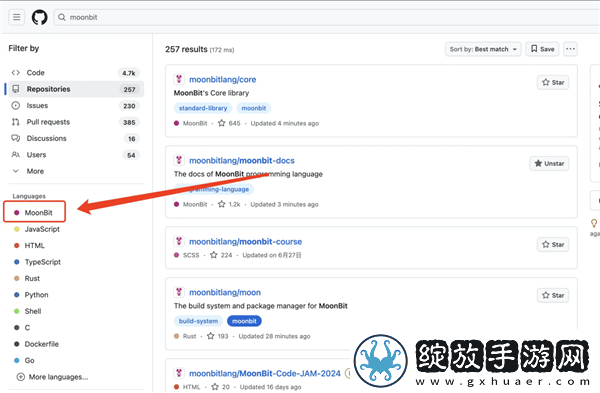This screenshot has height=393, width=600.
Task: Click the lightbulb tip icon at right edge
Action: click(x=594, y=223)
